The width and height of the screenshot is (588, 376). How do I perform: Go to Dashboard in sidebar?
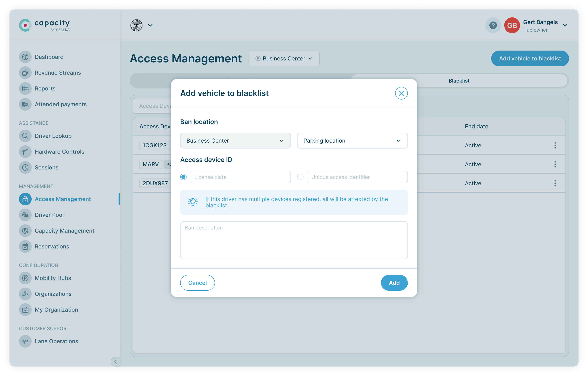click(49, 57)
